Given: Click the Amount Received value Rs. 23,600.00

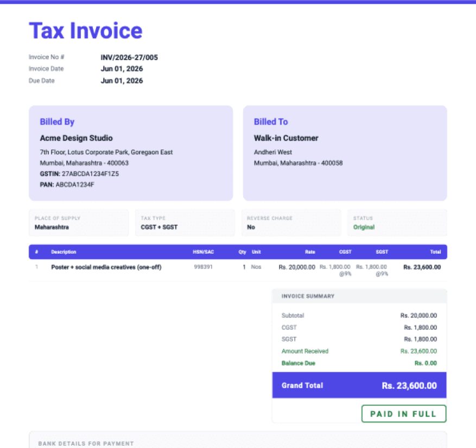Looking at the screenshot, I should [418, 351].
